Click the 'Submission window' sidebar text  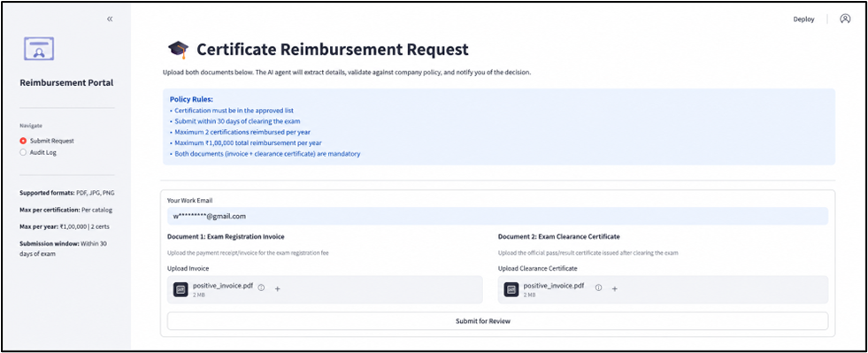(63, 249)
